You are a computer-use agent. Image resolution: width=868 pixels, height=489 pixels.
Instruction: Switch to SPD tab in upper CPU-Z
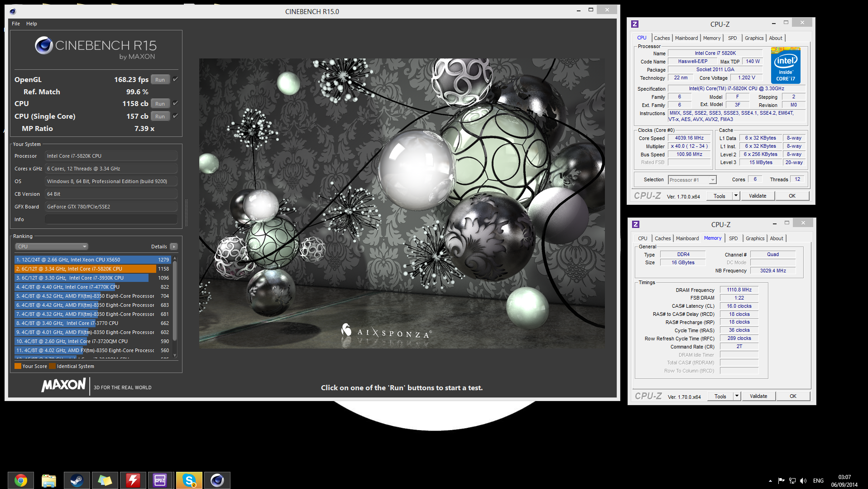point(733,38)
